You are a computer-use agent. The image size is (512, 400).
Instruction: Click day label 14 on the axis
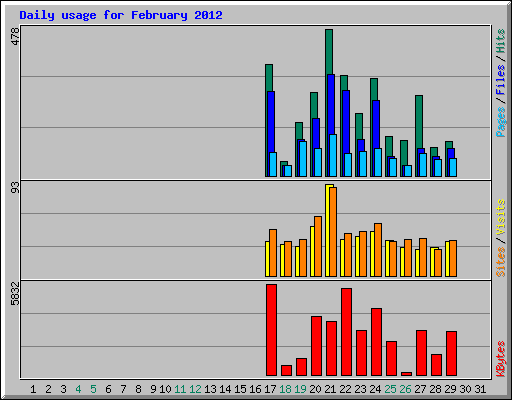[x=225, y=389]
